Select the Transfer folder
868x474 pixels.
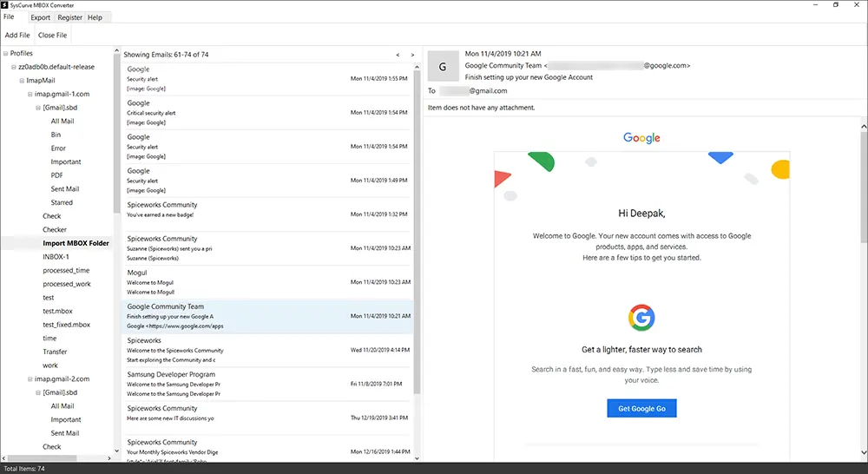tap(55, 352)
